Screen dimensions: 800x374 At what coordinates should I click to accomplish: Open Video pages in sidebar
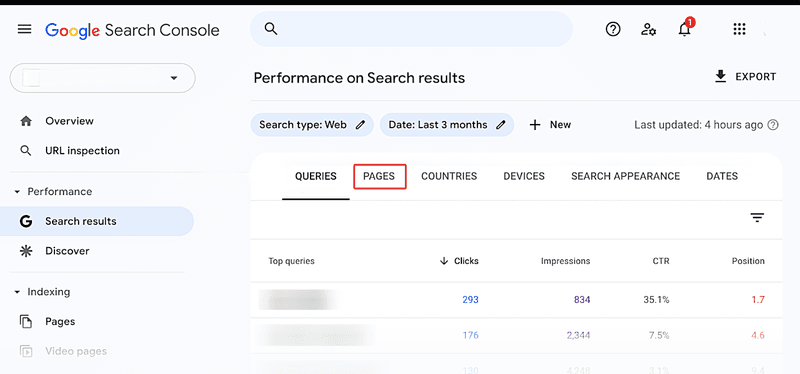pos(76,352)
